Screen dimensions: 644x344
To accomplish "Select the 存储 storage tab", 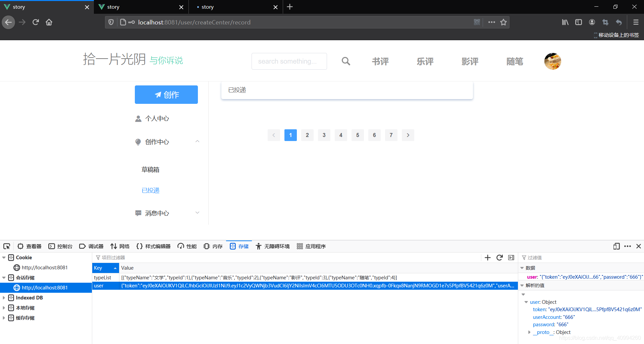I will [239, 246].
